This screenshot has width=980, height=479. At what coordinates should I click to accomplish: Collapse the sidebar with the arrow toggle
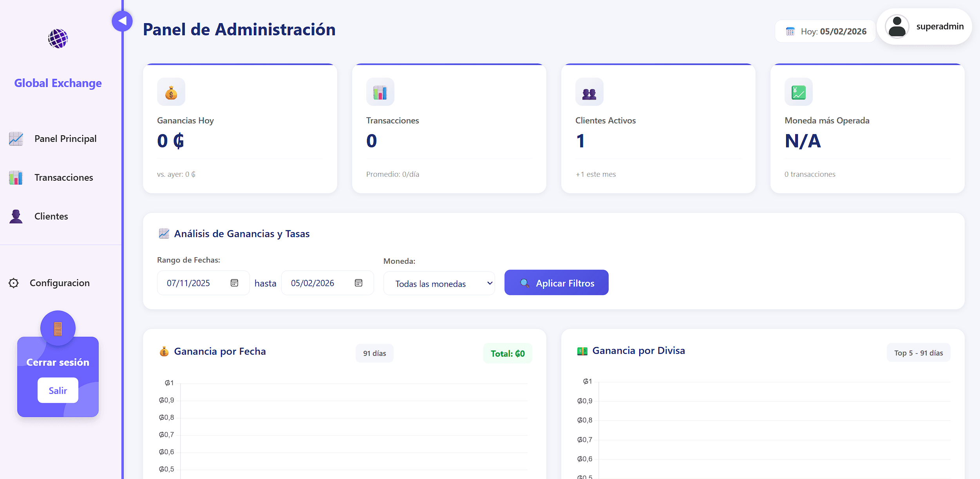(x=122, y=21)
